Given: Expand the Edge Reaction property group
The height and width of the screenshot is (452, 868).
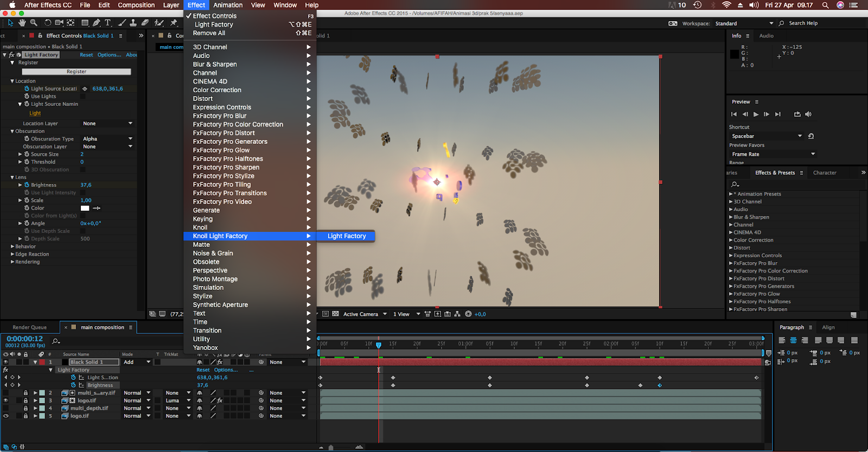Looking at the screenshot, I should pyautogui.click(x=12, y=254).
